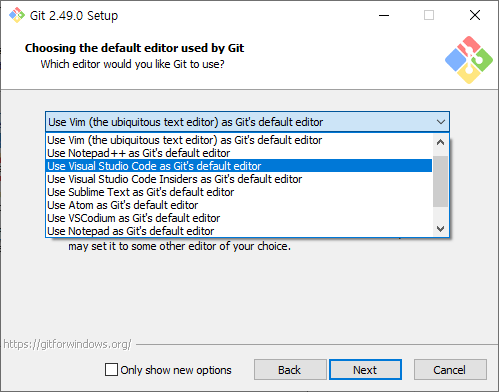499x392 pixels.
Task: Click the dropdown list scrollbar thumb
Action: point(440,181)
